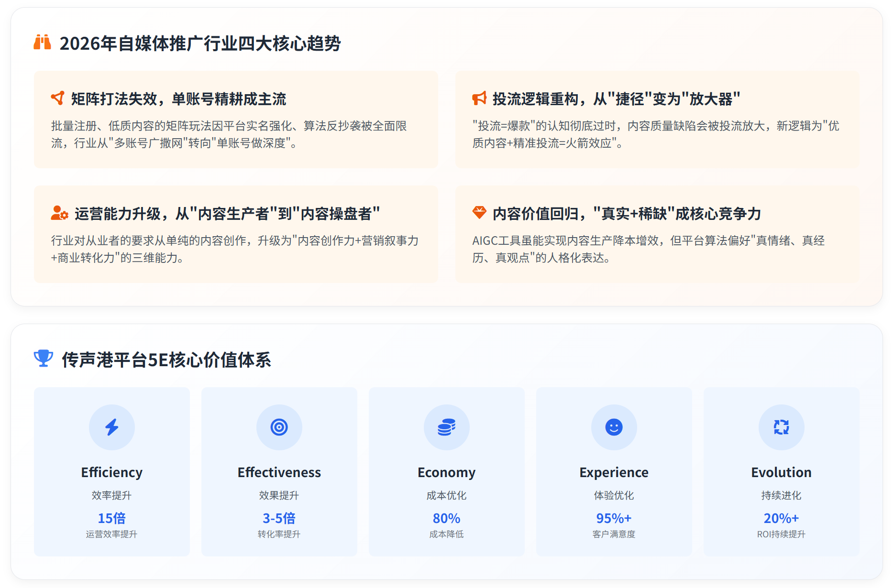Click the share-nodes icon beside 矩阵打法失效
This screenshot has height=588, width=894.
click(58, 98)
